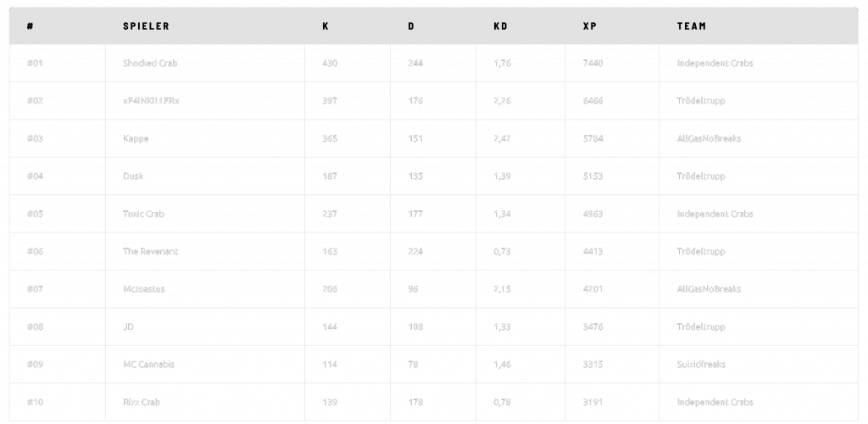
Task: Select the SPIELER column header
Action: tap(146, 26)
